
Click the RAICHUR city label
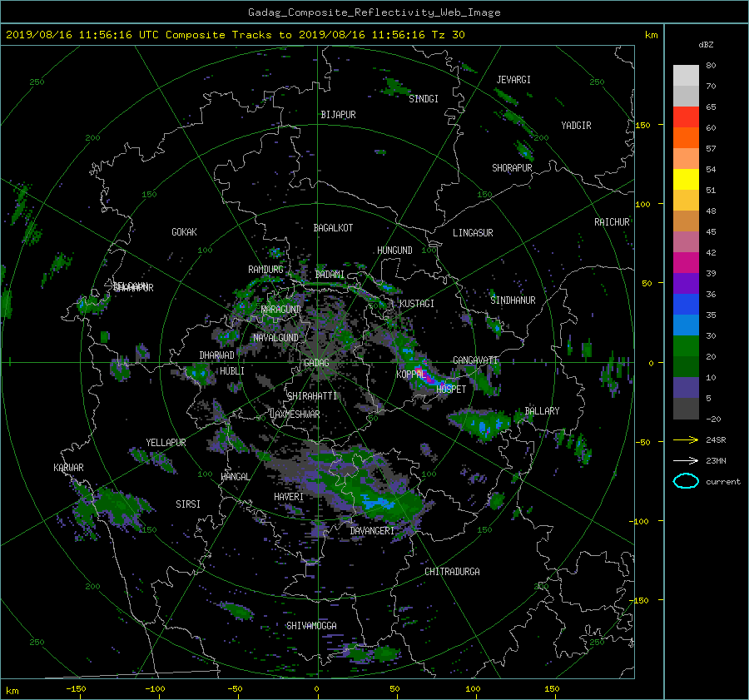612,222
